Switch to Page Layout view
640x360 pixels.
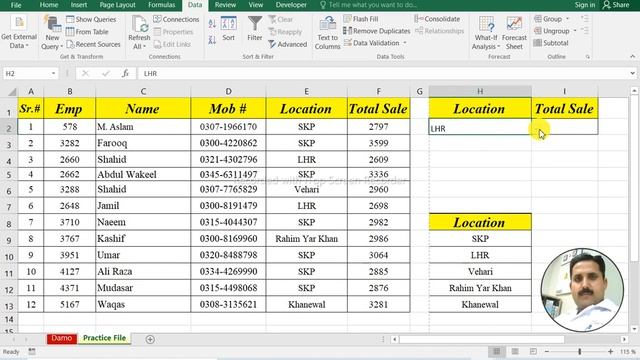515,351
